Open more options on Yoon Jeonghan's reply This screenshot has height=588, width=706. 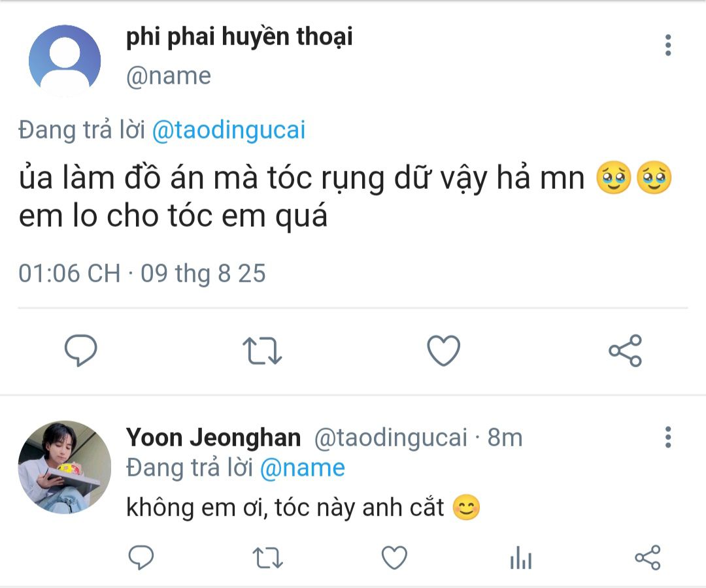point(668,437)
